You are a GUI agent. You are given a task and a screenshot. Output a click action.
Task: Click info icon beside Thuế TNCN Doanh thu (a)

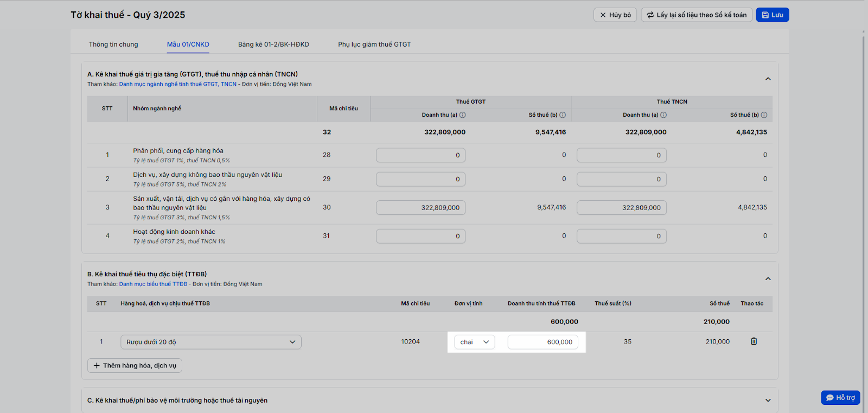click(x=663, y=115)
